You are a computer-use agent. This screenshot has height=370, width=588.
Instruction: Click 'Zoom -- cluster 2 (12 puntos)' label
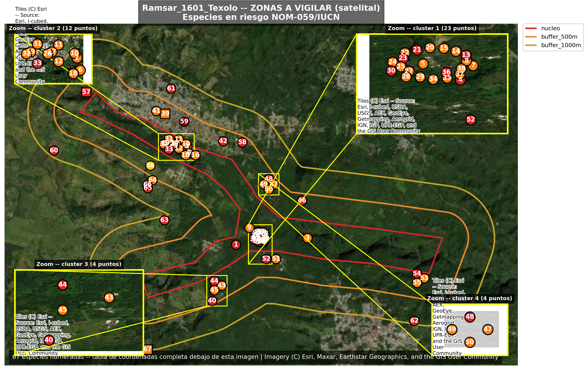[x=53, y=28]
